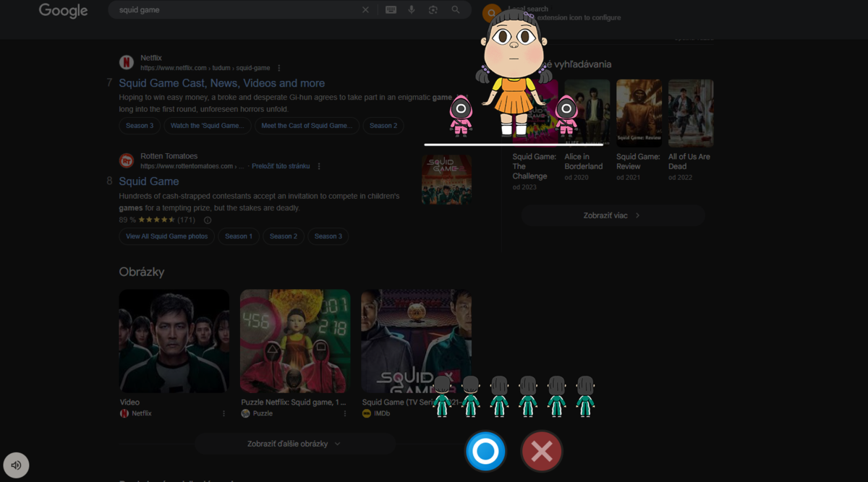Viewport: 868px width, 482px height.
Task: Open All of Us Are Dead card
Action: 691,130
